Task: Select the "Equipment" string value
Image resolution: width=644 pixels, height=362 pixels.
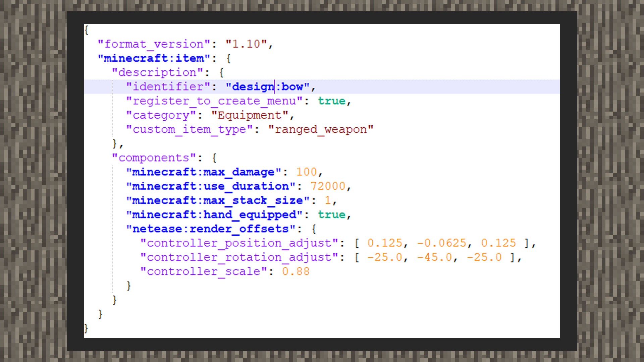Action: (x=250, y=115)
